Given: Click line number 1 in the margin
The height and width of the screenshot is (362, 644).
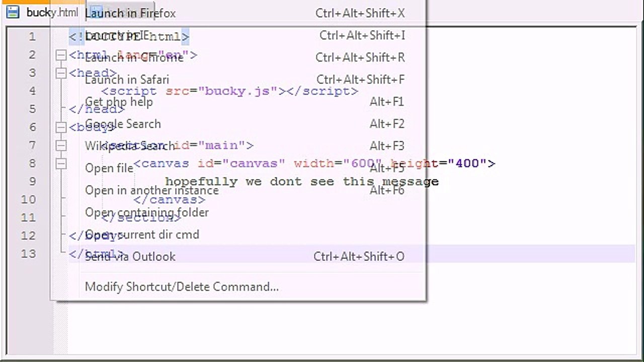Looking at the screenshot, I should click(x=32, y=37).
